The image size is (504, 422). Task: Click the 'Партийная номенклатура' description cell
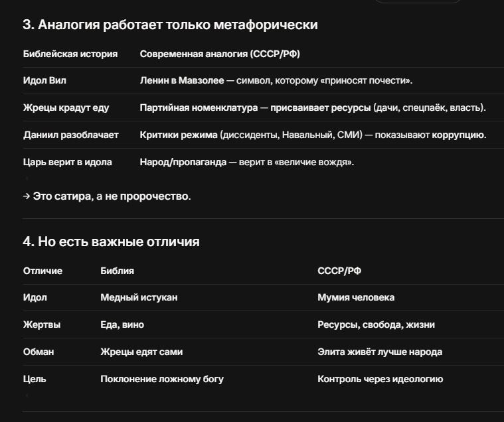pyautogui.click(x=313, y=107)
